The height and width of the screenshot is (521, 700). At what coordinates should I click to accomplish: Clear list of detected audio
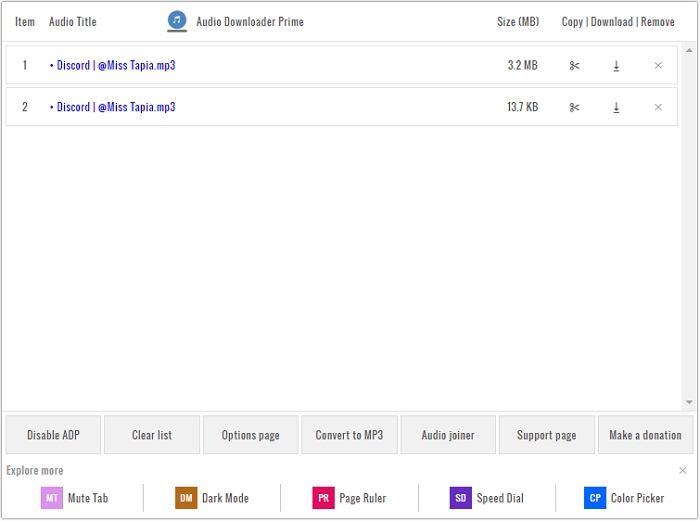152,436
